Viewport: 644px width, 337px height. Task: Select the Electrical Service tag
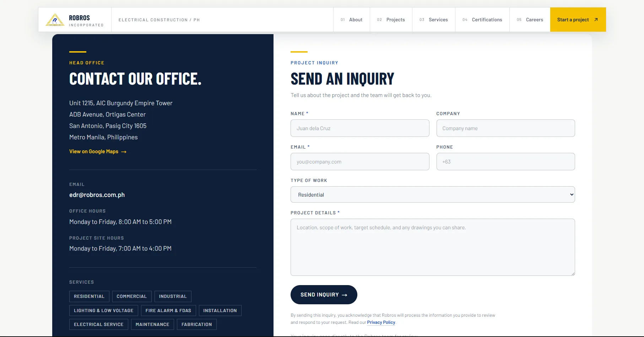(99, 325)
